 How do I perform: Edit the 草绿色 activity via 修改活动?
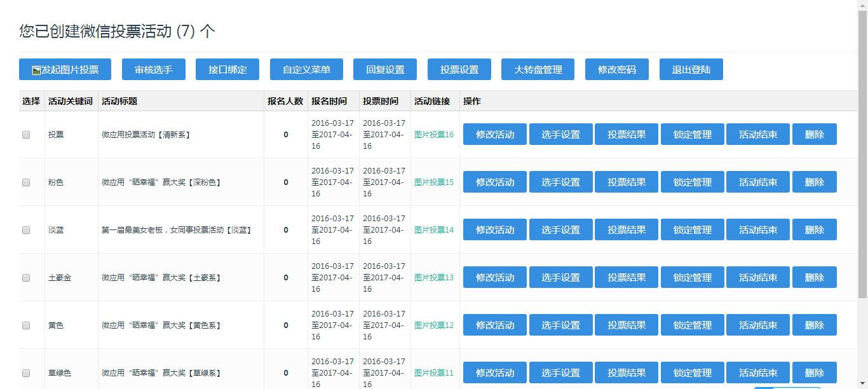click(x=495, y=372)
